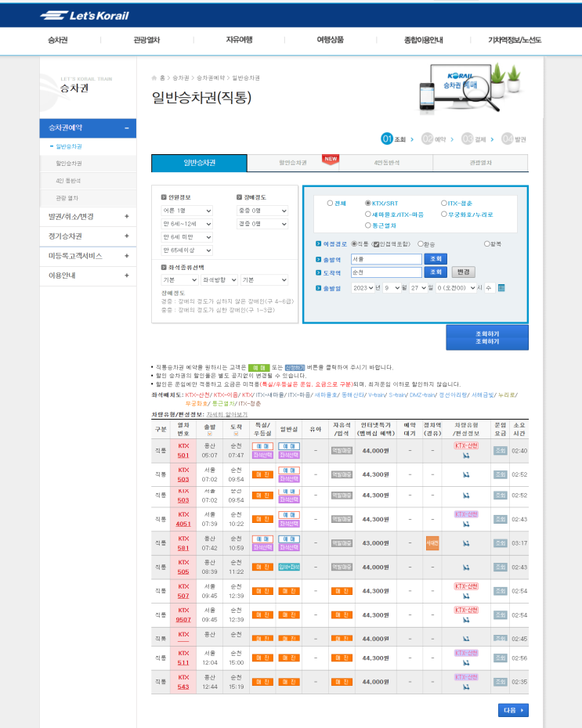The width and height of the screenshot is (582, 728).
Task: Open seat map icon for KTX 4051
Action: coord(466,524)
